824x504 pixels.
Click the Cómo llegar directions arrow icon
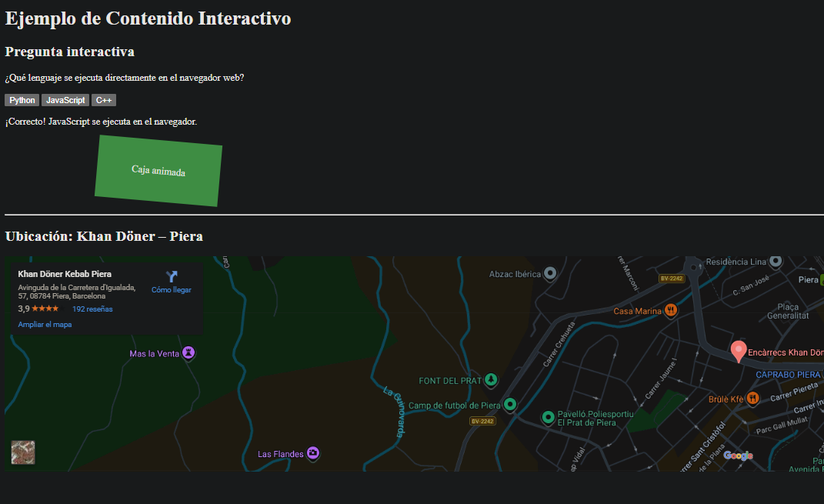point(171,277)
